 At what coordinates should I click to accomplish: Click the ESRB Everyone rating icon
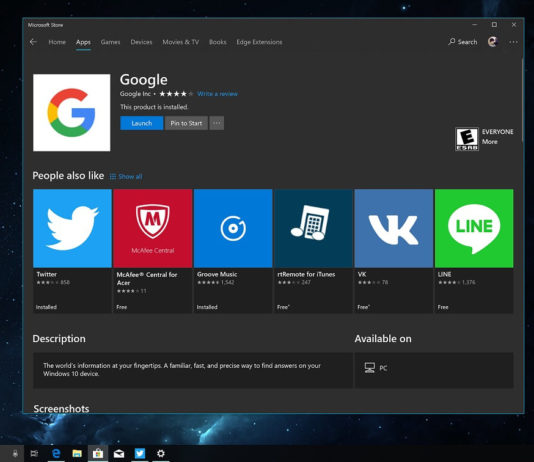[x=467, y=139]
